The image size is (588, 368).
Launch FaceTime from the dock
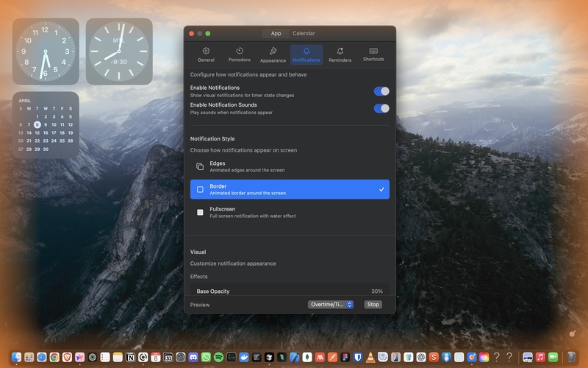tap(553, 357)
